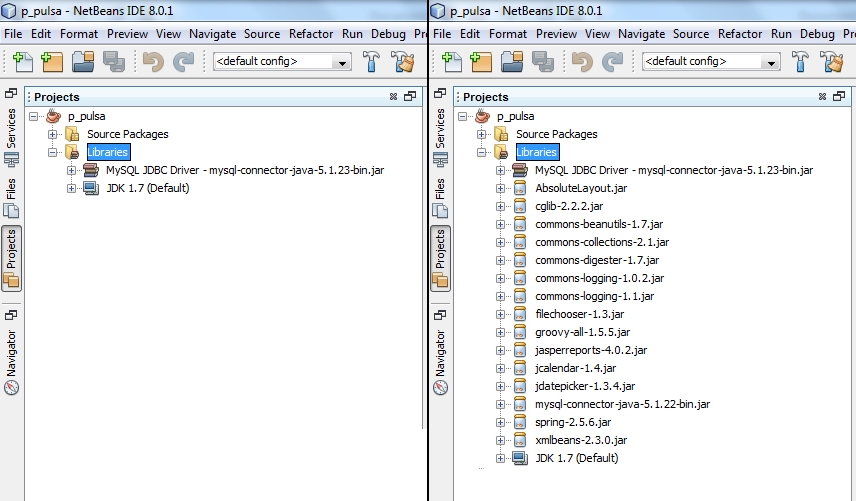856x501 pixels.
Task: Select Libraries node in right window
Action: (x=537, y=152)
